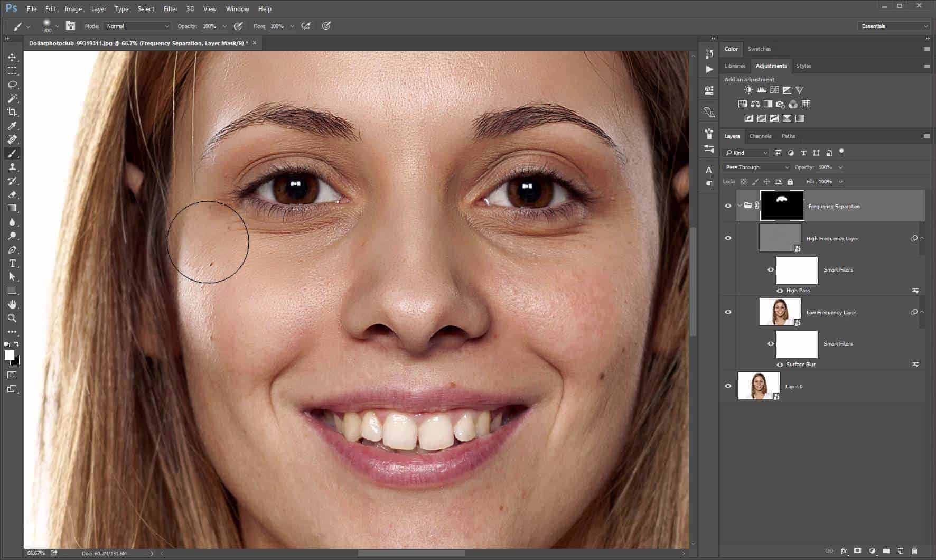Open the Pass Through blend mode dropdown
Screen dimensions: 936x560
click(755, 167)
